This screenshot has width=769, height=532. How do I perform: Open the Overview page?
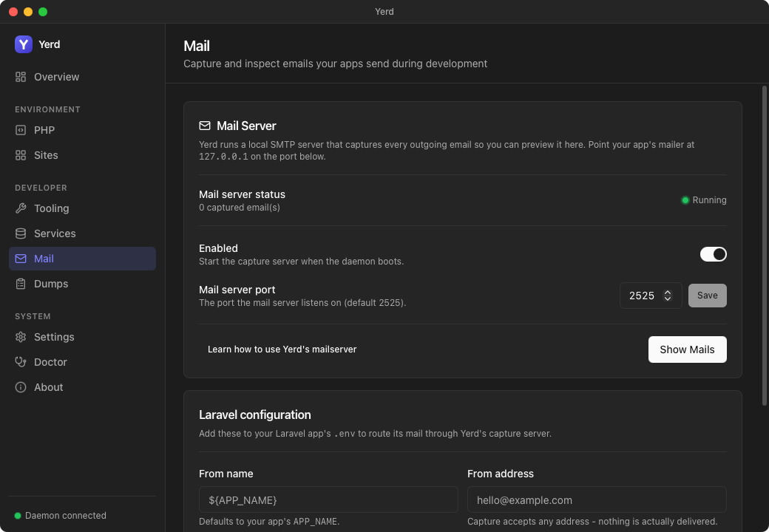click(82, 77)
